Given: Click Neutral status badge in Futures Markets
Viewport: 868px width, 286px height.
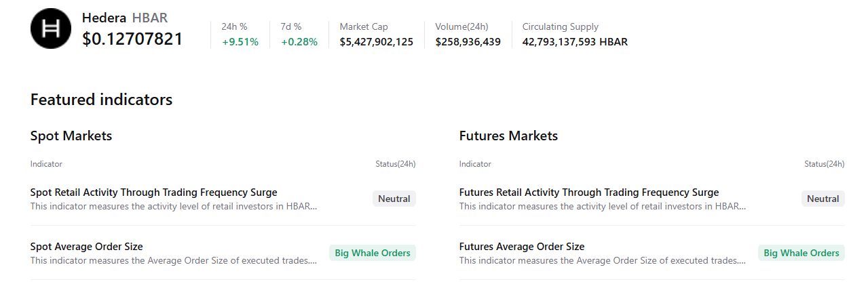Looking at the screenshot, I should point(823,199).
